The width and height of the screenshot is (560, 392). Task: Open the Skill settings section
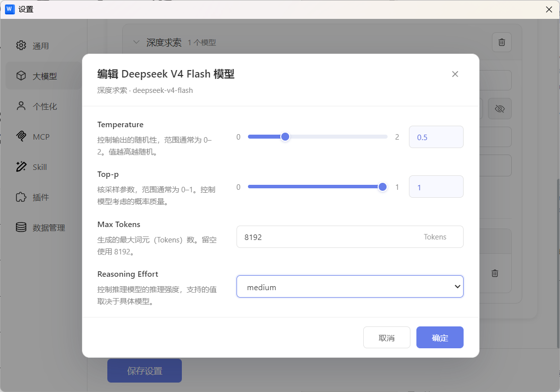coord(43,167)
